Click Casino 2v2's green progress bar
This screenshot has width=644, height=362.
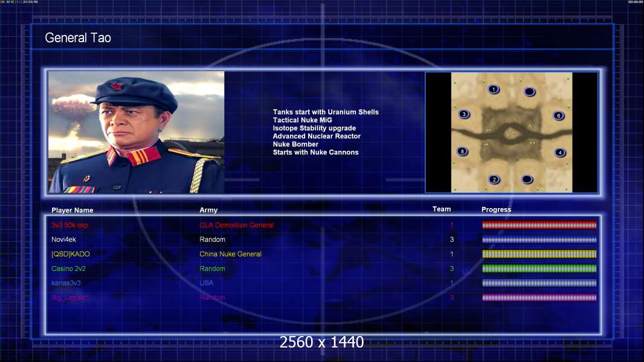click(539, 268)
